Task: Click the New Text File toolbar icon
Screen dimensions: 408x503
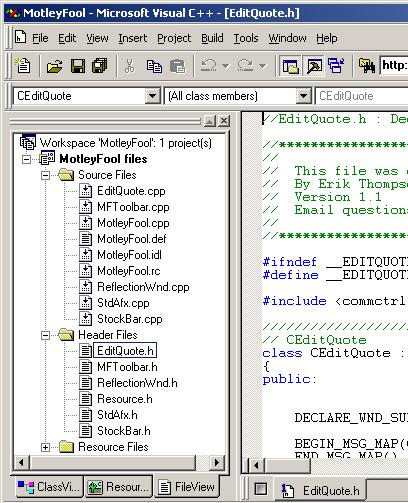Action: click(x=23, y=65)
